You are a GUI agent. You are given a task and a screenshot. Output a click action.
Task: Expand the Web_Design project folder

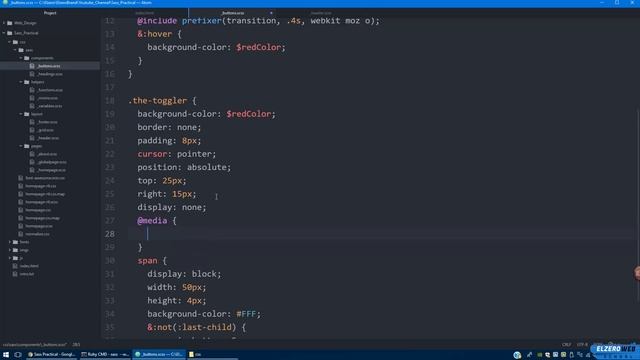pos(4,23)
